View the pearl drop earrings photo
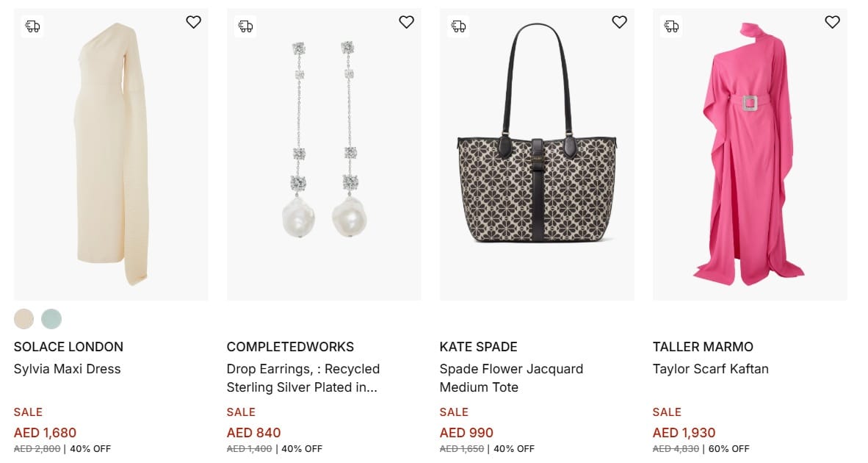The height and width of the screenshot is (463, 868). click(324, 154)
